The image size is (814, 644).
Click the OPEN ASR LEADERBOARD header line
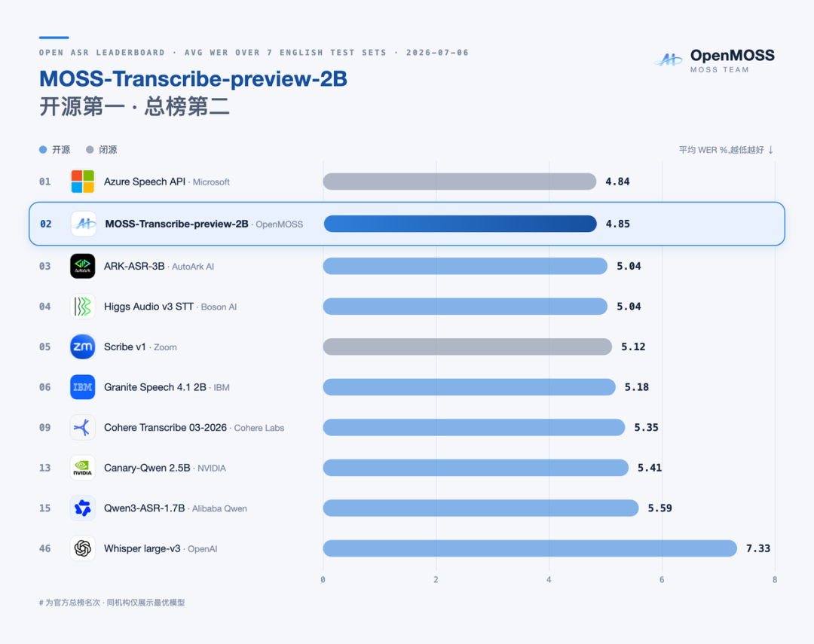(254, 53)
